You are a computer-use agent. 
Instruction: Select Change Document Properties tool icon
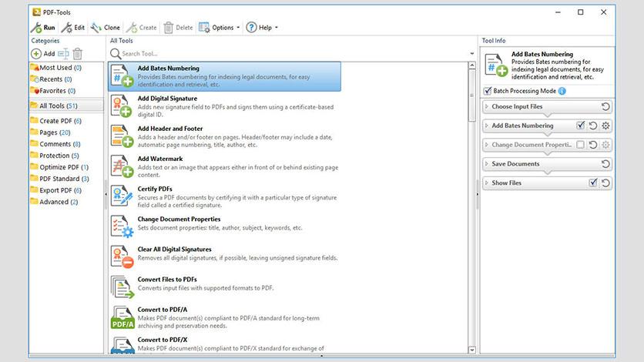122,226
